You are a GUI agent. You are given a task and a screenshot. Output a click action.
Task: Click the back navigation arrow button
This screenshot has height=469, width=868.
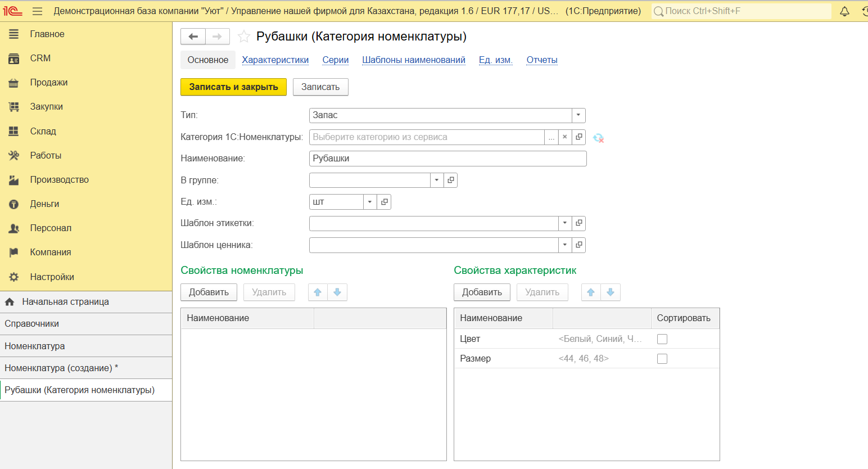(193, 37)
